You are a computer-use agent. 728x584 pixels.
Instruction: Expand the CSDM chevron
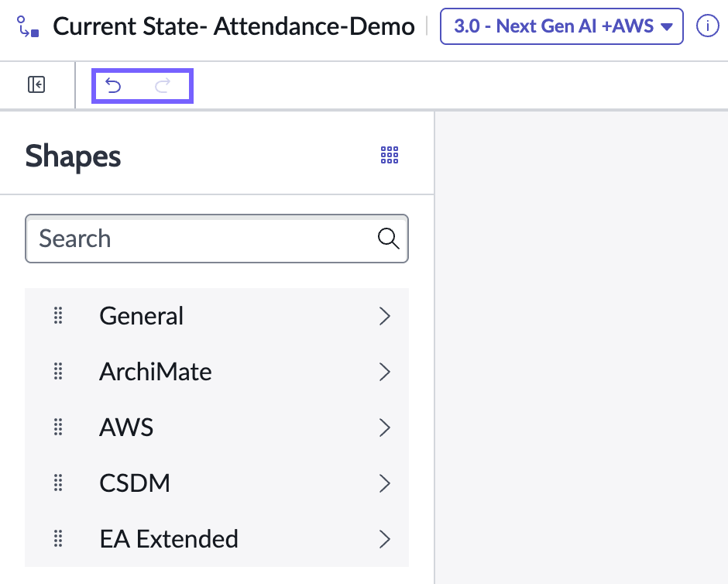point(384,483)
